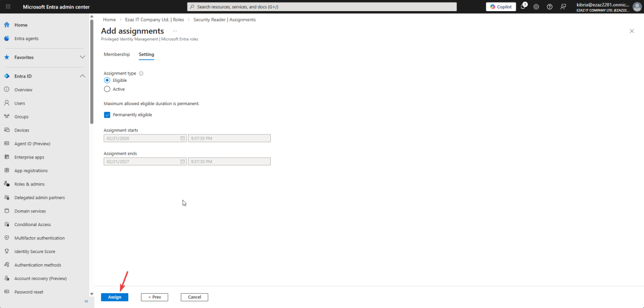
Task: Click the sidebar vertical scrollbar
Action: pyautogui.click(x=91, y=71)
